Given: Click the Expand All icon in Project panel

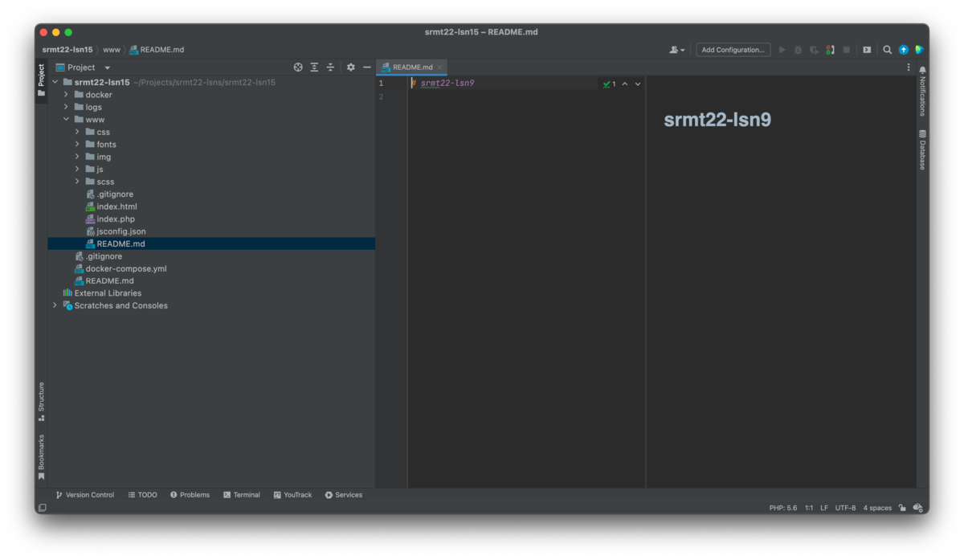Looking at the screenshot, I should pyautogui.click(x=314, y=67).
